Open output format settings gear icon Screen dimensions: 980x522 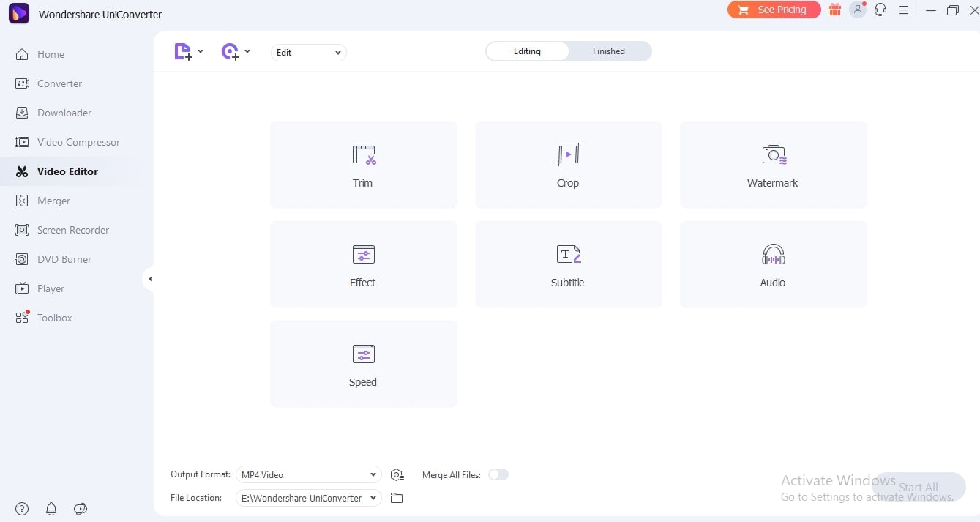[x=397, y=475]
